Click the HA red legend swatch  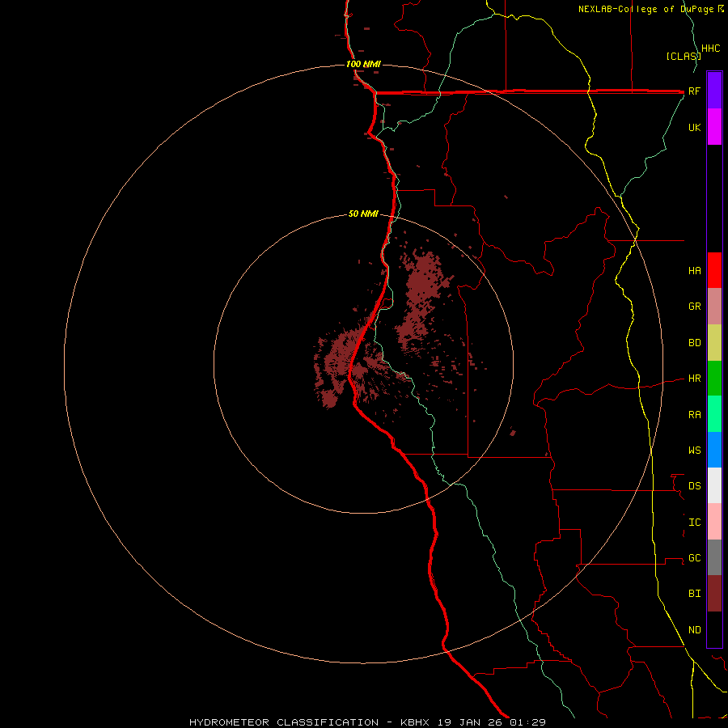pyautogui.click(x=714, y=270)
